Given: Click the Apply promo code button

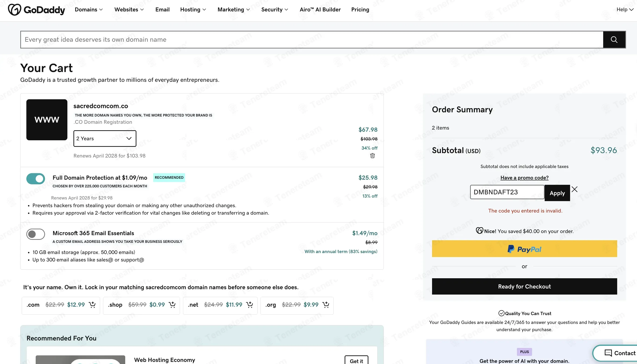Looking at the screenshot, I should click(x=557, y=193).
